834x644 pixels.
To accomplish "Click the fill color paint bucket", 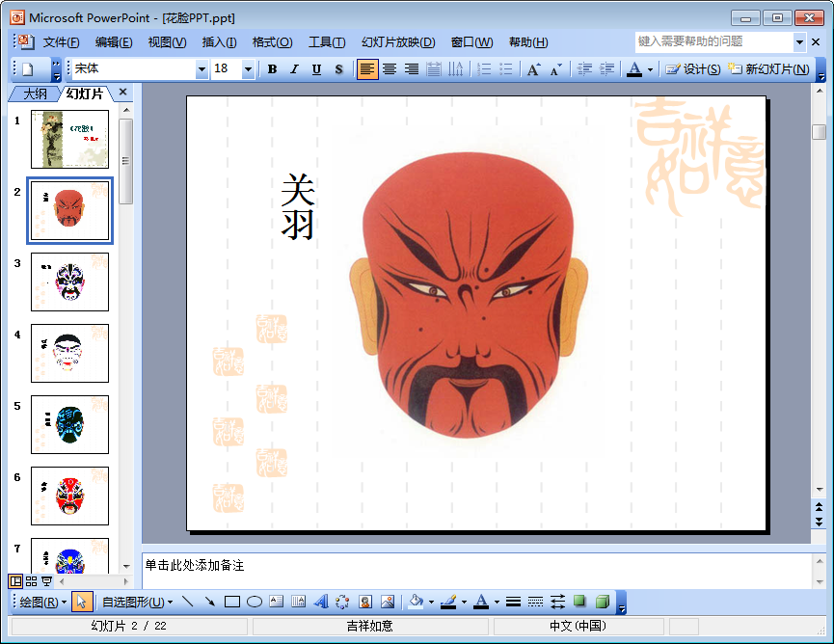I will point(416,602).
